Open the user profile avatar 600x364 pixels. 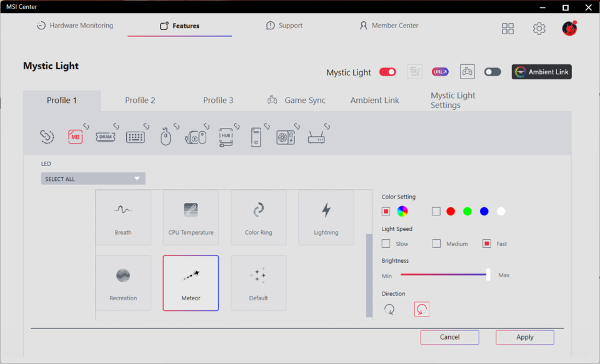(x=569, y=28)
